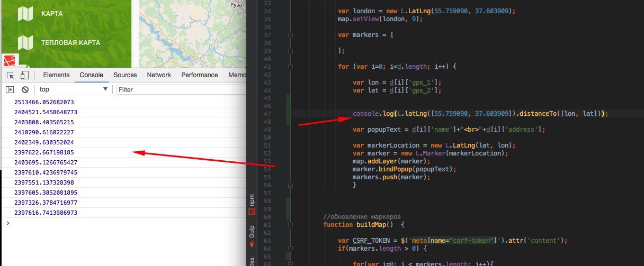Select console value 2403808.403565215
The width and height of the screenshot is (644, 266).
tap(44, 122)
